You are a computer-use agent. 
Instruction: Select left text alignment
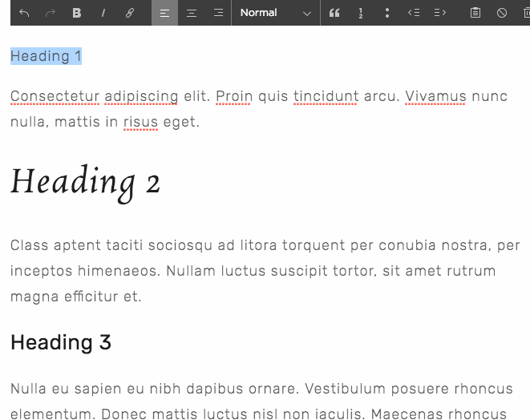click(164, 13)
